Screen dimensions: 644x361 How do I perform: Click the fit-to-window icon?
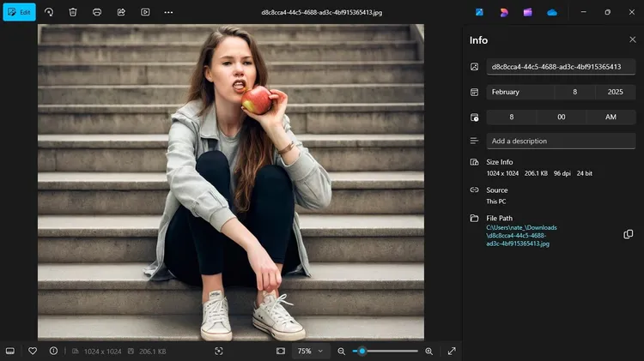click(x=281, y=352)
